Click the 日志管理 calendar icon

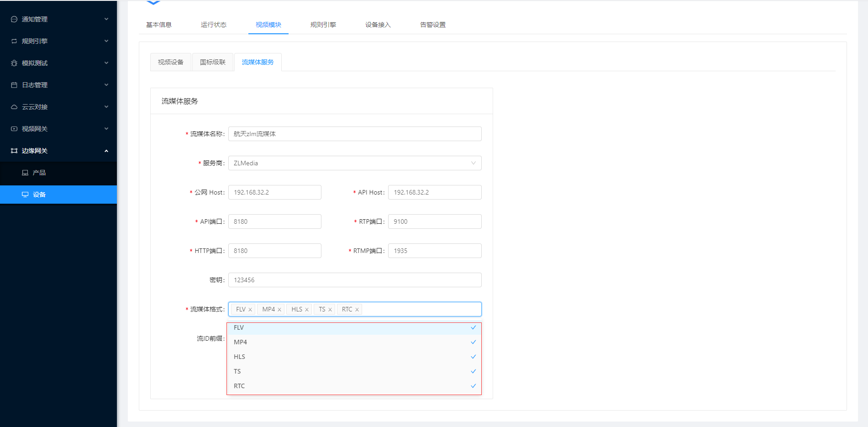pyautogui.click(x=14, y=85)
